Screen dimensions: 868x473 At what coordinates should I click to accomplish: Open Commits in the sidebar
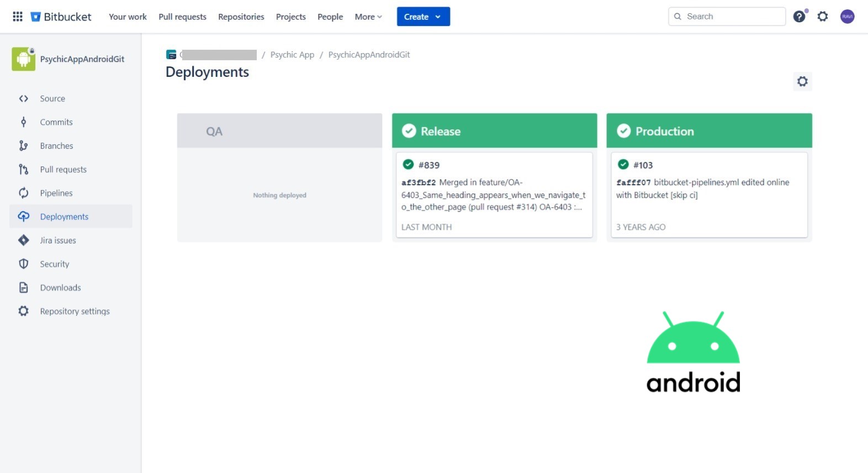(56, 122)
